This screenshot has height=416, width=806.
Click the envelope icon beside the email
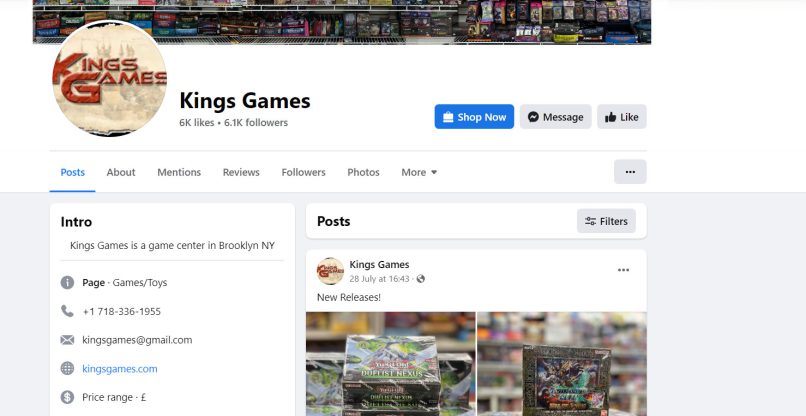[67, 340]
